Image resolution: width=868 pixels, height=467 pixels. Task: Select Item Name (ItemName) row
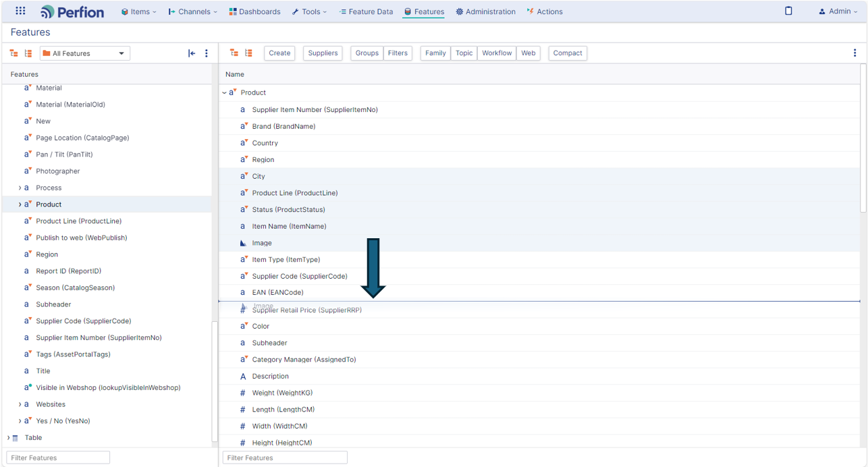pos(539,226)
